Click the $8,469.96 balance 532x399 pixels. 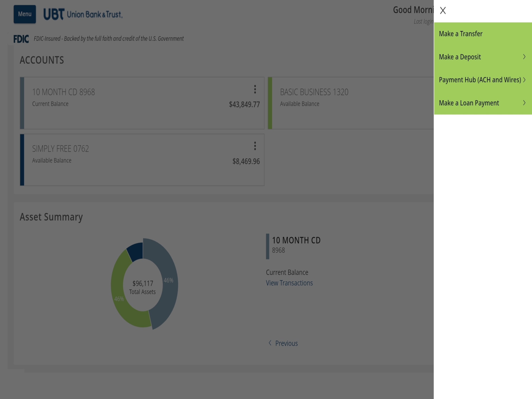tap(246, 161)
